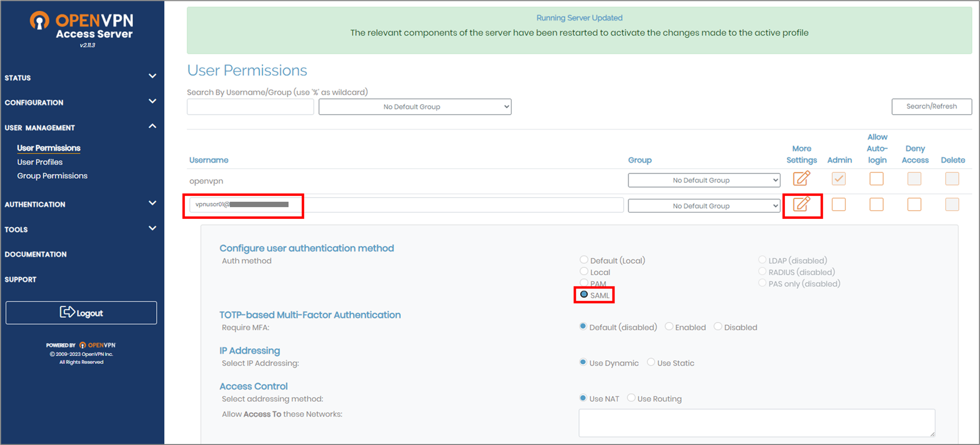Check Delete box for vpnuser01 user
Screen dimensions: 980x445
tap(952, 204)
